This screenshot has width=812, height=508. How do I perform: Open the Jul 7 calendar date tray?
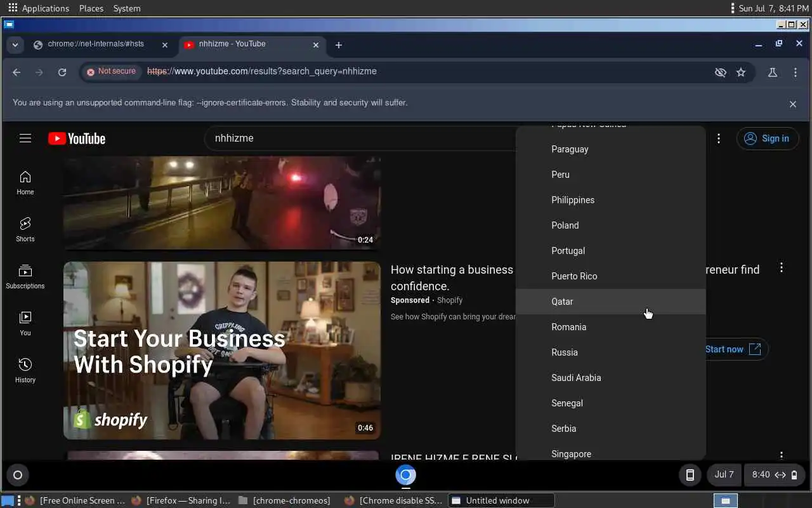pos(724,475)
